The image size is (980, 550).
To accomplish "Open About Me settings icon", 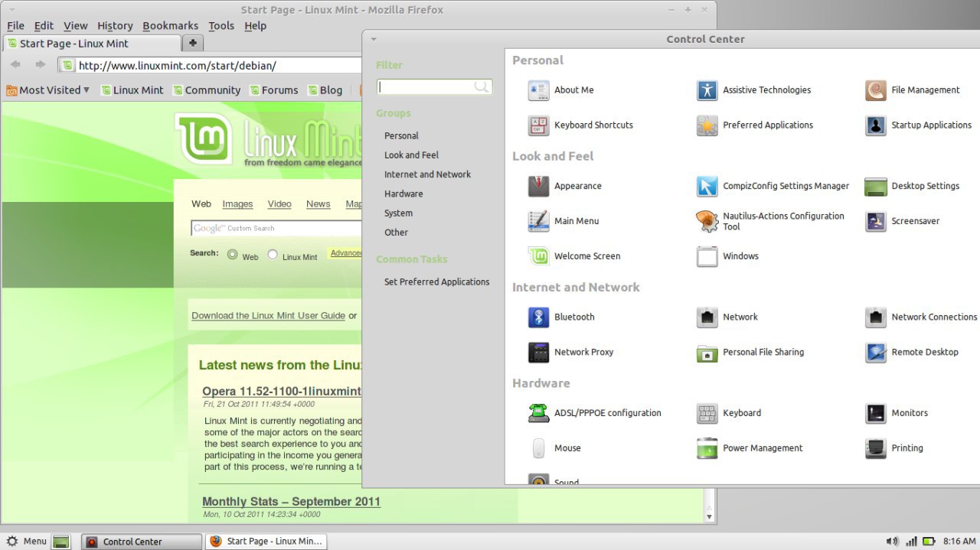I will (538, 90).
